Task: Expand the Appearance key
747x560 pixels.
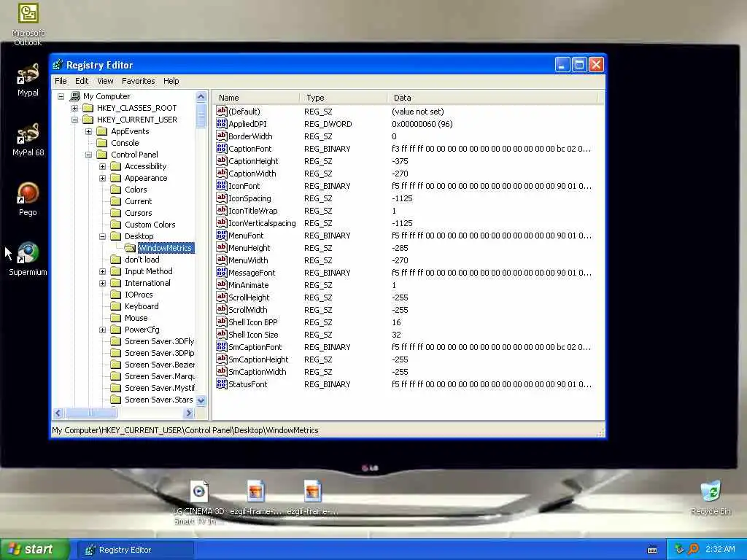Action: [x=102, y=178]
